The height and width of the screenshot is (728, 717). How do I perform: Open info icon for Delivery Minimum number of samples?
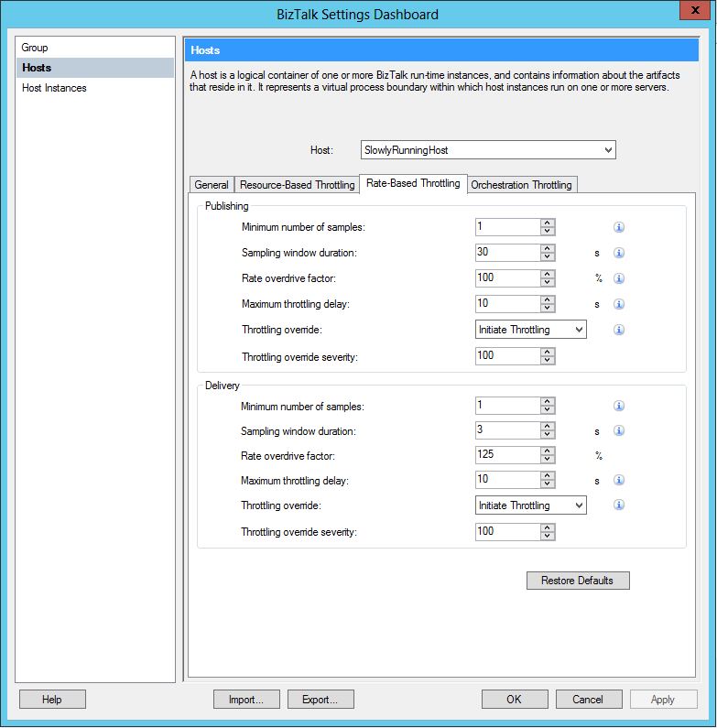[x=618, y=406]
